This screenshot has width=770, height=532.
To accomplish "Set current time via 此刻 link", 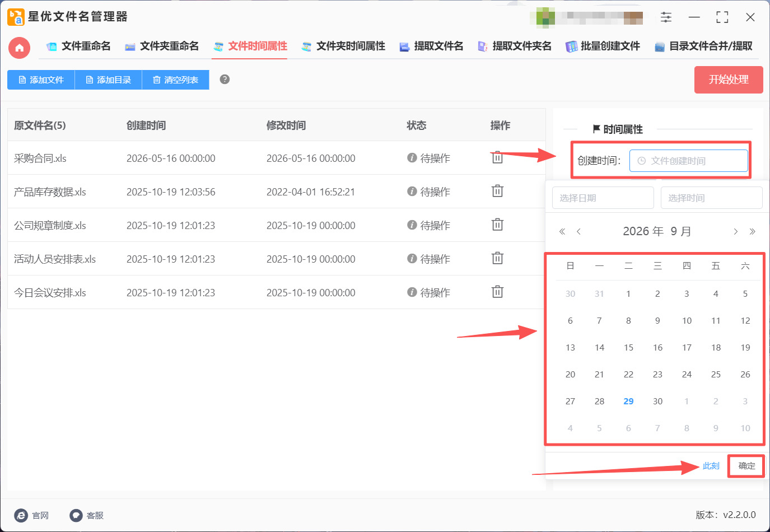I will click(711, 466).
